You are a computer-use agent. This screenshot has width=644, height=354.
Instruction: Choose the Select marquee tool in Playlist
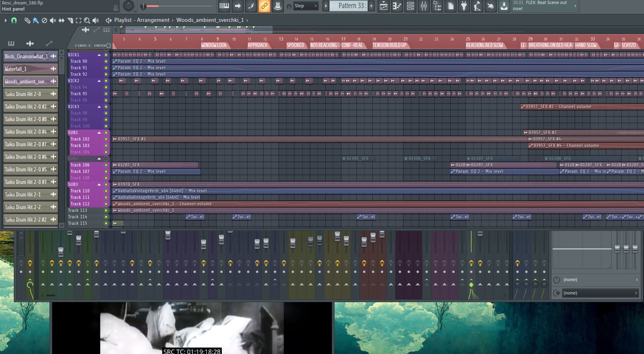(x=78, y=20)
